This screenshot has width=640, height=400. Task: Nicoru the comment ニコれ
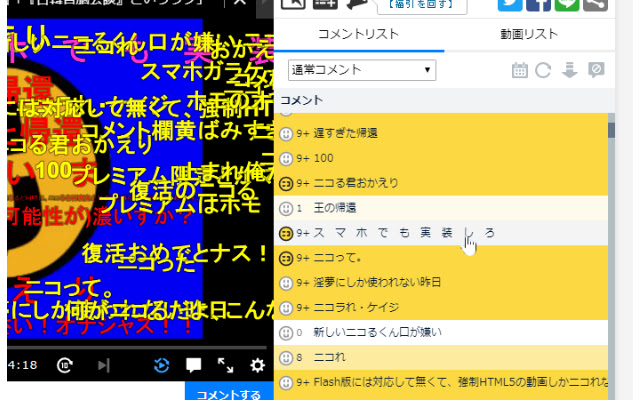pyautogui.click(x=286, y=358)
